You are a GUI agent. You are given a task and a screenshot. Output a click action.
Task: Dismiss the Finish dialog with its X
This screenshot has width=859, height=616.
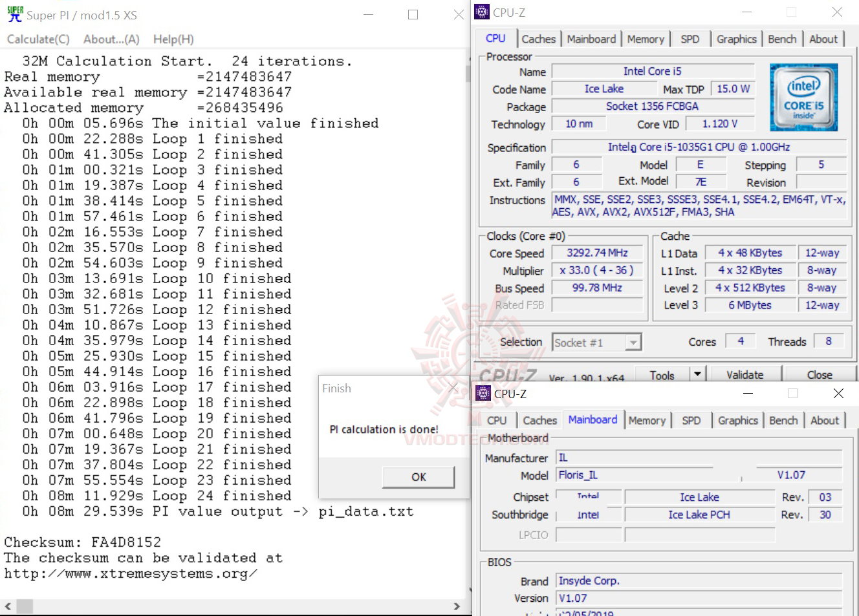[x=453, y=388]
